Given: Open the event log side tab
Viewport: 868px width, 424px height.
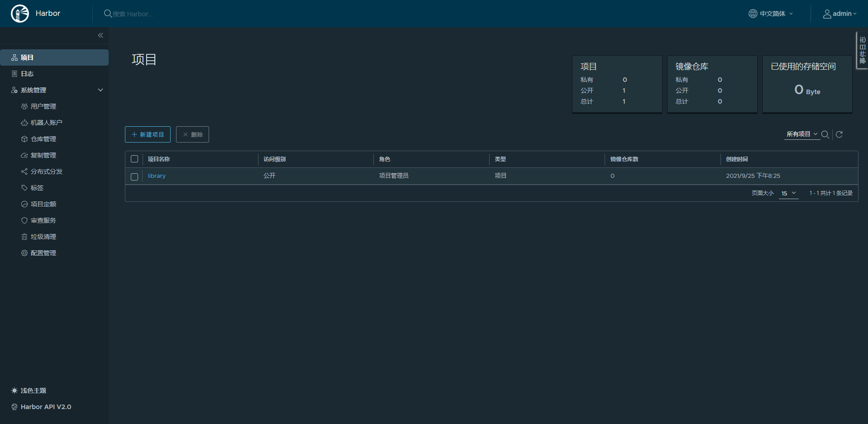Looking at the screenshot, I should [862, 50].
